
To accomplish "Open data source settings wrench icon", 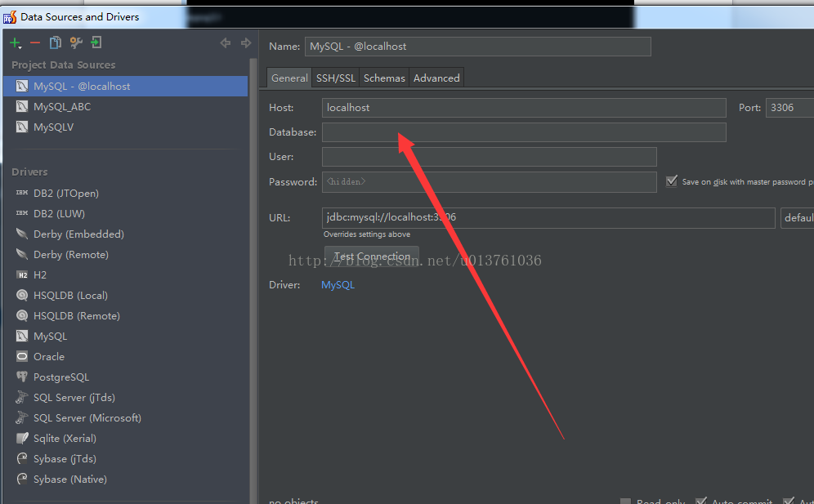I will (76, 42).
